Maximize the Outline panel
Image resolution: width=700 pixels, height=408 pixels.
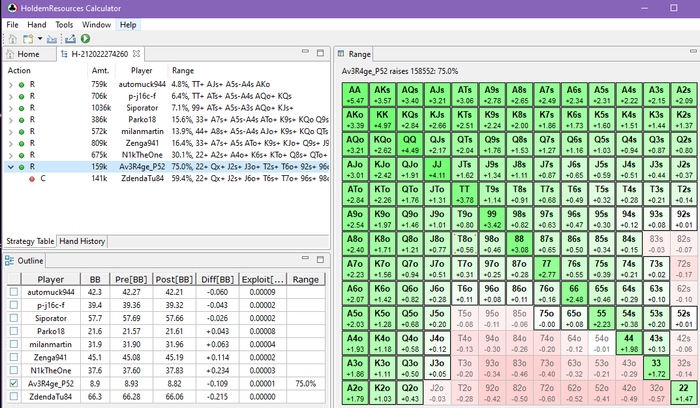point(320,259)
